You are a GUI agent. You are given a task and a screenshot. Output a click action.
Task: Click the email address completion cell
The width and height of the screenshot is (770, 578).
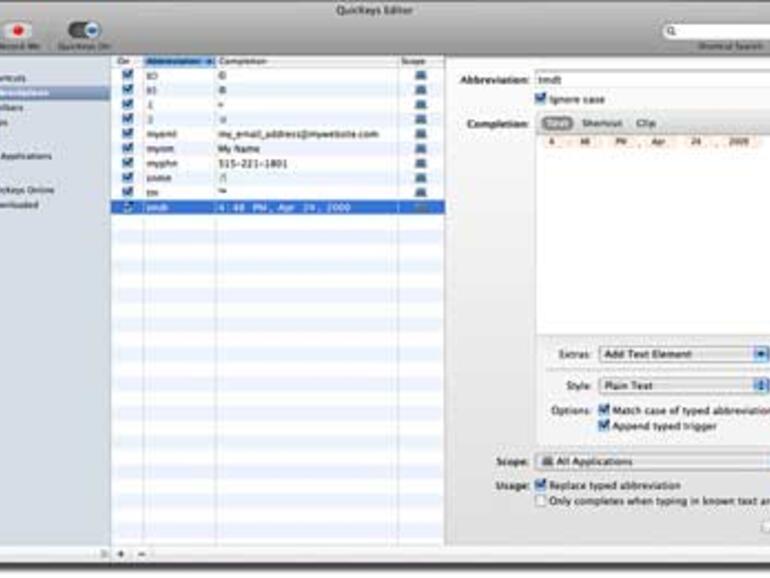click(x=307, y=134)
